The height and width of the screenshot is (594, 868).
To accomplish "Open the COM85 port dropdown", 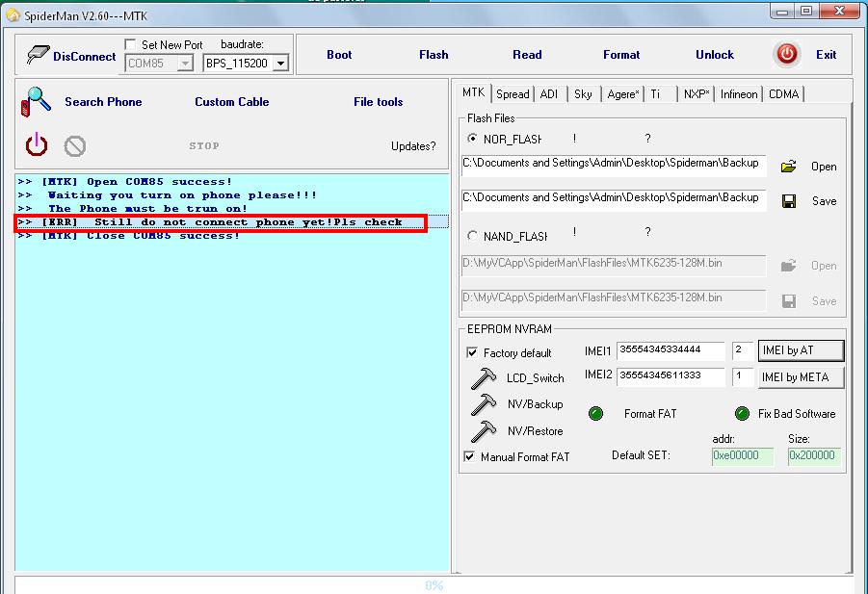I will (x=185, y=64).
